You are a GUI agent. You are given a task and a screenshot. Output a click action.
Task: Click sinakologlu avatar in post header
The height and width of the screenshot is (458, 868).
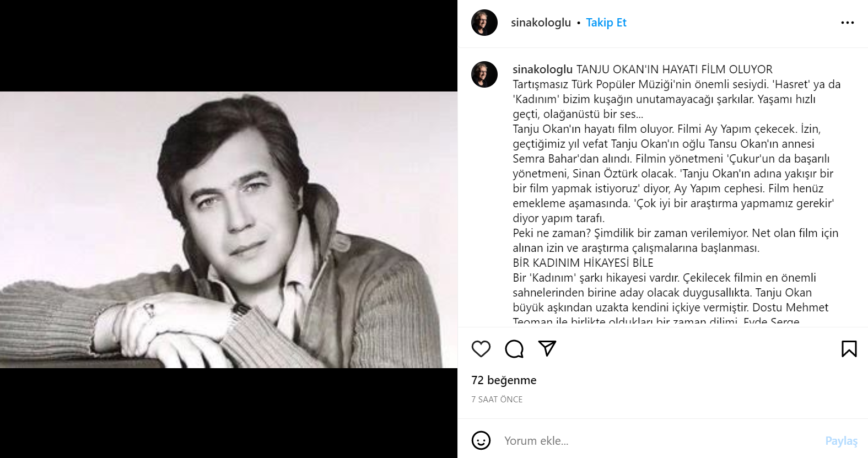[x=484, y=23]
